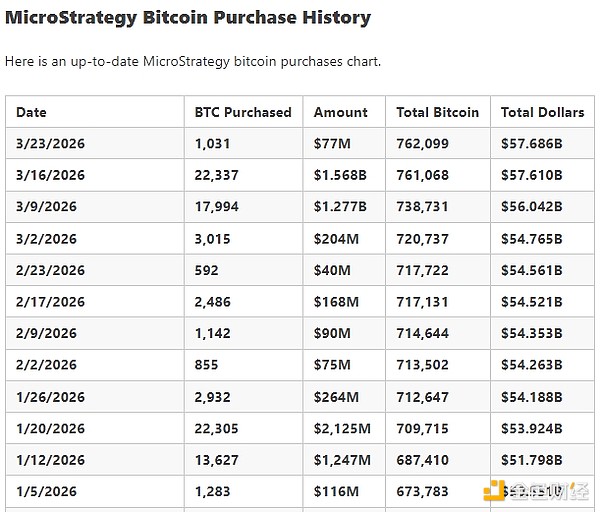Select the $54.561B total dollars cell
600x512 pixels.
(532, 270)
